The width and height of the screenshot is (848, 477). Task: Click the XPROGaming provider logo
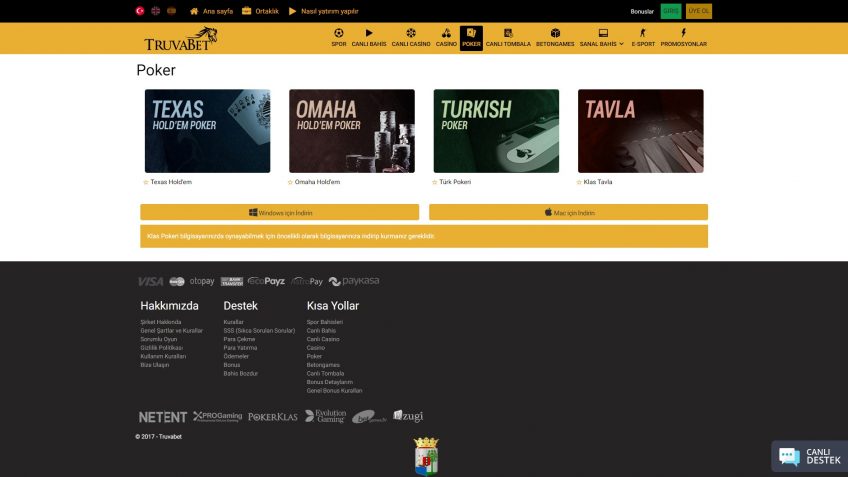pos(217,416)
